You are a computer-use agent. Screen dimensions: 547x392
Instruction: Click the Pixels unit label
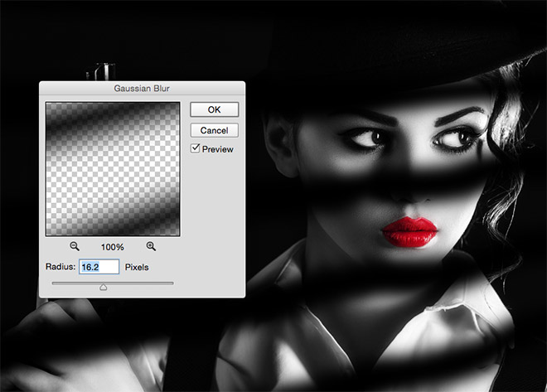click(137, 267)
